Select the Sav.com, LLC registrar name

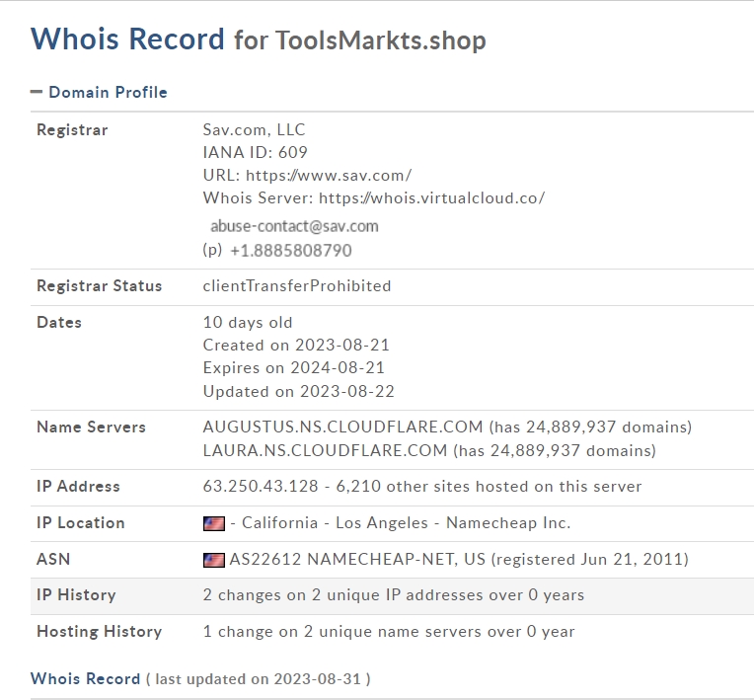(x=254, y=130)
